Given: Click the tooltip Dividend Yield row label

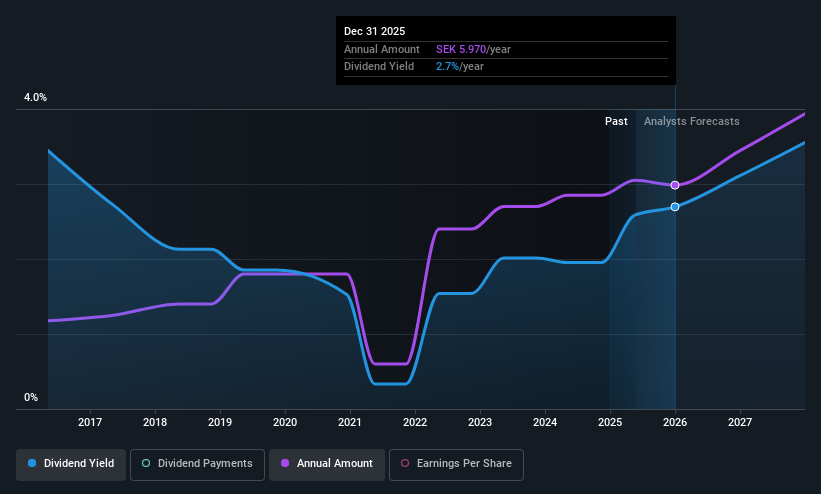Looking at the screenshot, I should 379,67.
